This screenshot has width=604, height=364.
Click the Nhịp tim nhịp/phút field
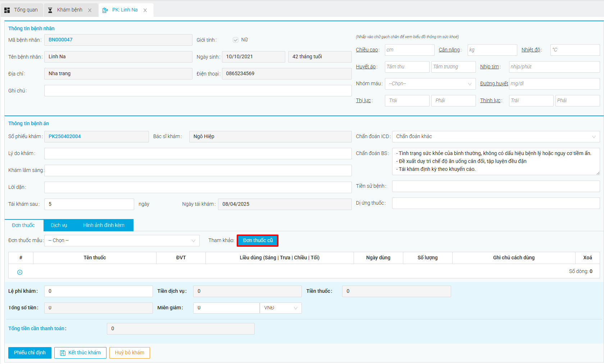554,67
